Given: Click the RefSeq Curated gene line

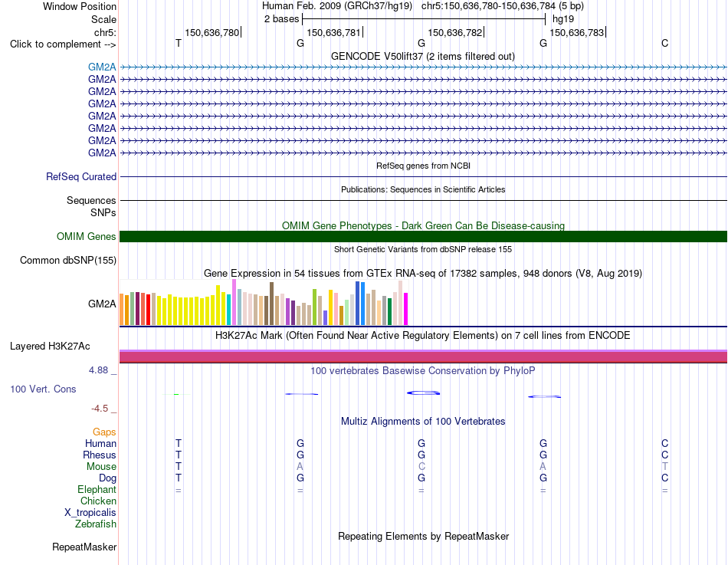Looking at the screenshot, I should 423,176.
